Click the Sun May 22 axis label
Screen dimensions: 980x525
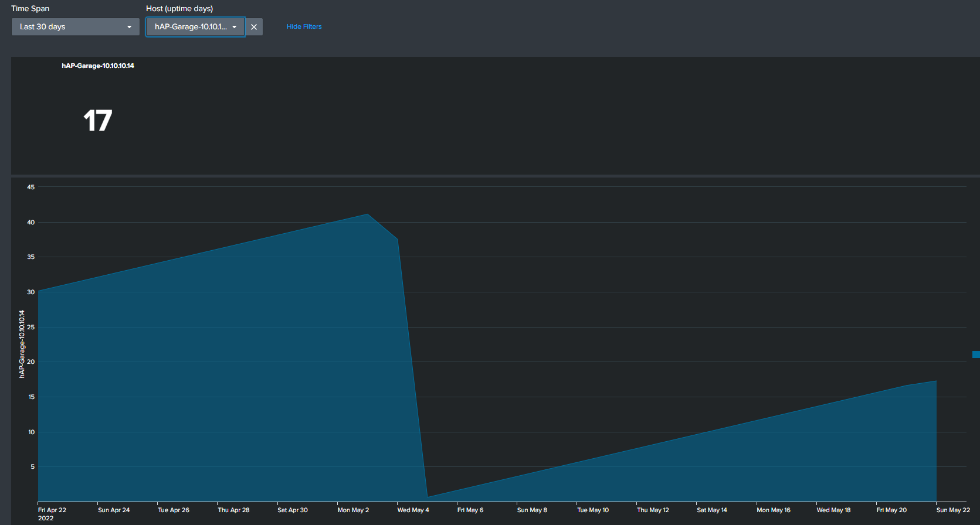953,510
